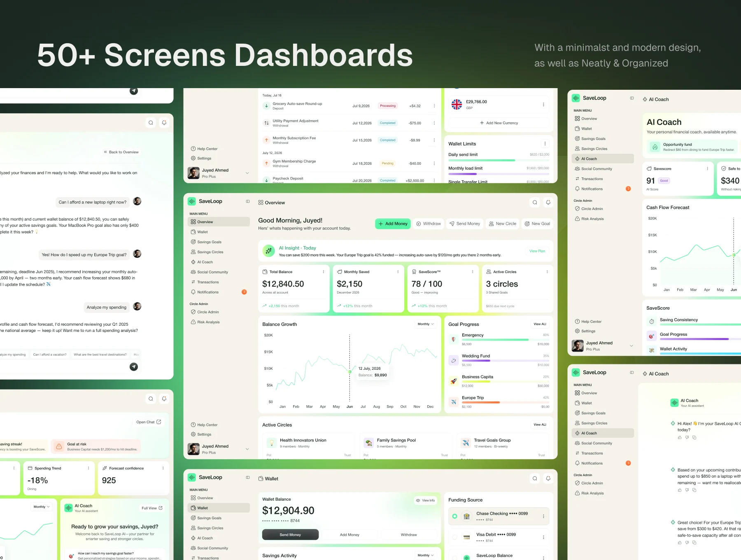Viewport: 741px width, 560px height.
Task: Click the Family Savings Pool circle icon
Action: click(x=368, y=443)
